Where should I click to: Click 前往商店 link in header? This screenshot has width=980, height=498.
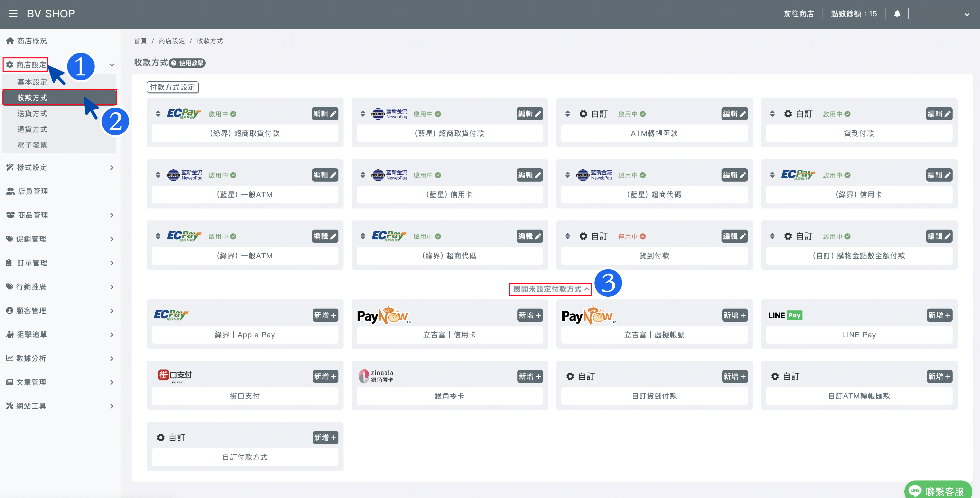click(798, 14)
